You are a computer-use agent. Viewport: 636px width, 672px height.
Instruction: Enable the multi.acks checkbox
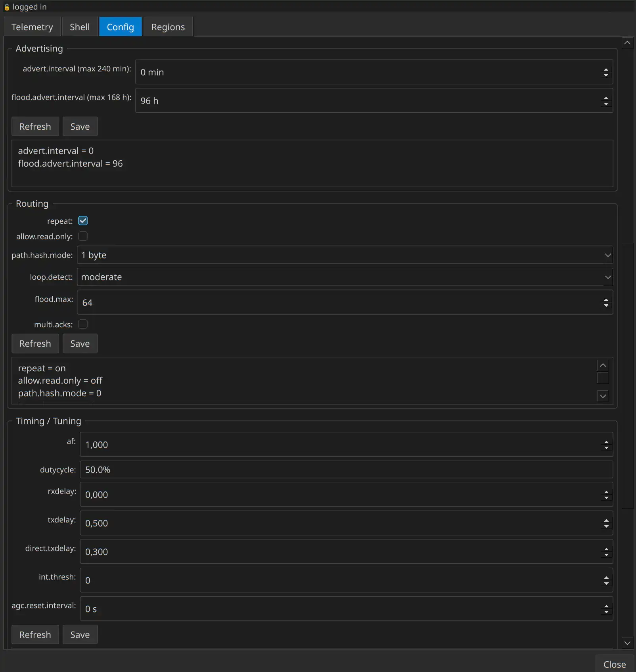pyautogui.click(x=83, y=324)
